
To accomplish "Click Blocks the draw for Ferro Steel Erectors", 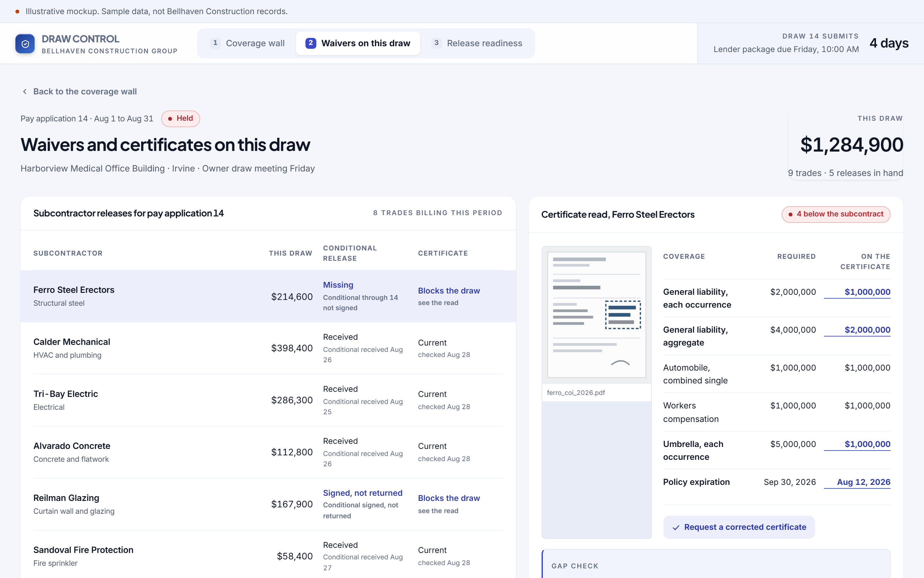I will click(x=449, y=291).
